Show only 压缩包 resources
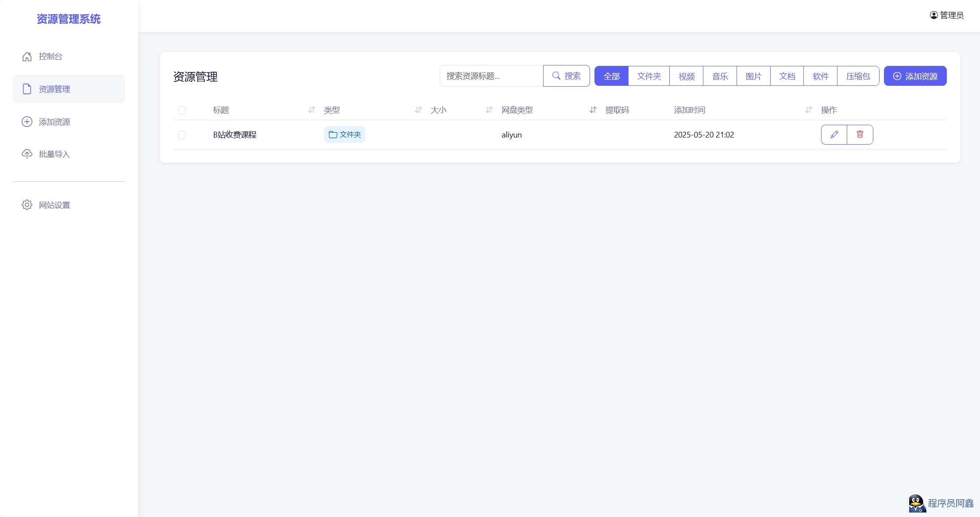 (x=858, y=76)
